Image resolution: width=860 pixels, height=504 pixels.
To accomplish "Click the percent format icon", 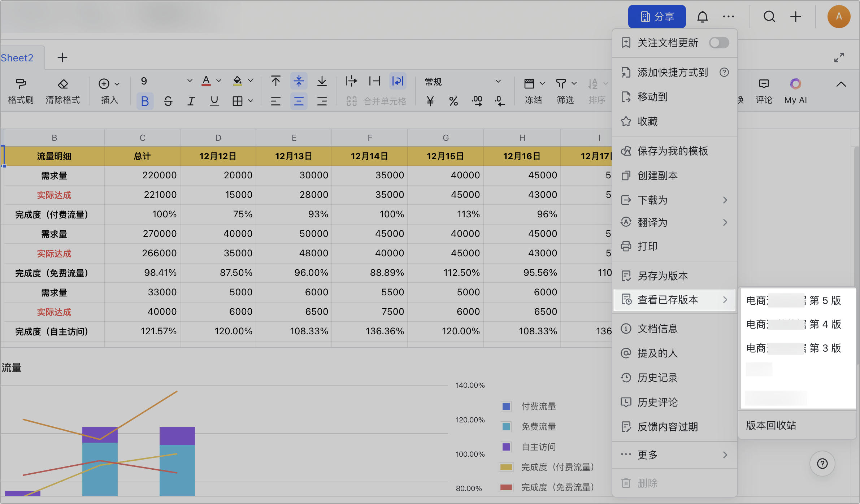I will 453,101.
